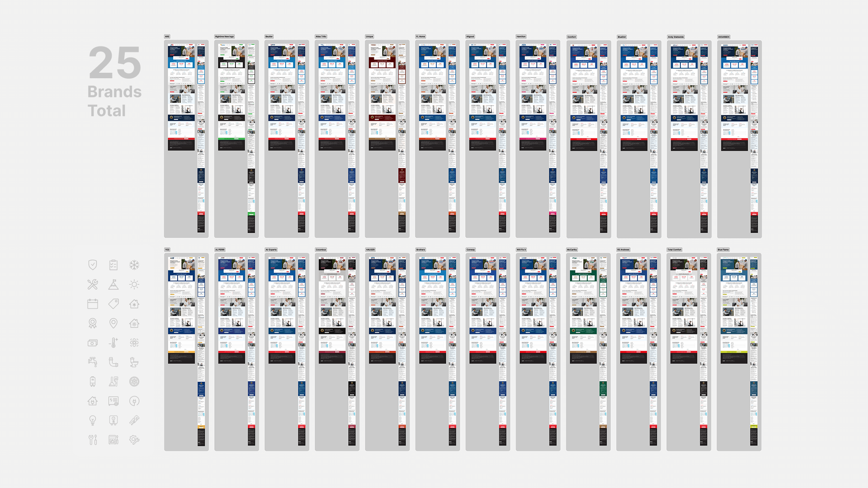Select the calendar icon

[x=93, y=304]
